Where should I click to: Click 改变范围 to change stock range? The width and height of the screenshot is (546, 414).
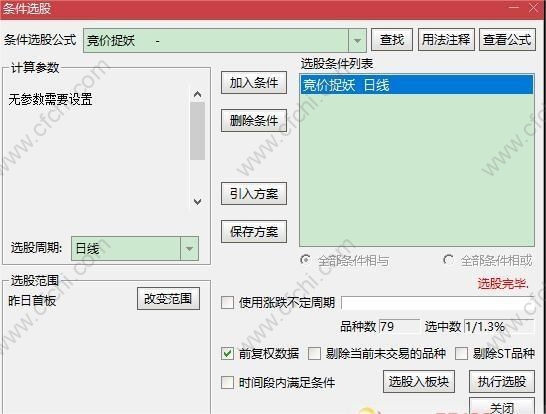pos(168,298)
